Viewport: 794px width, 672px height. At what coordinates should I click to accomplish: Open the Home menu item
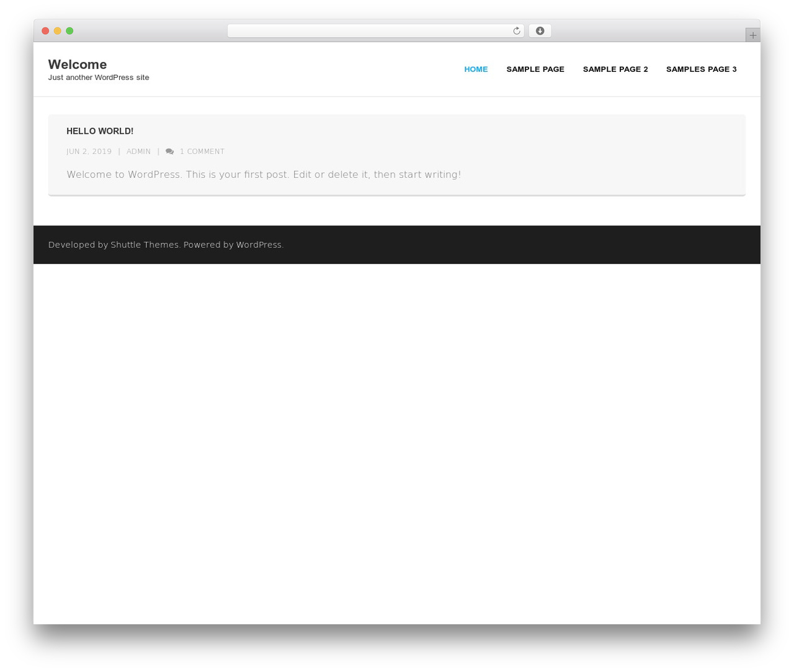(476, 69)
